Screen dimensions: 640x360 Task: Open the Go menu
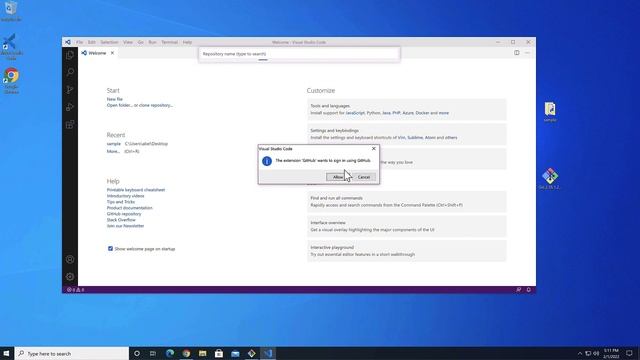click(140, 42)
